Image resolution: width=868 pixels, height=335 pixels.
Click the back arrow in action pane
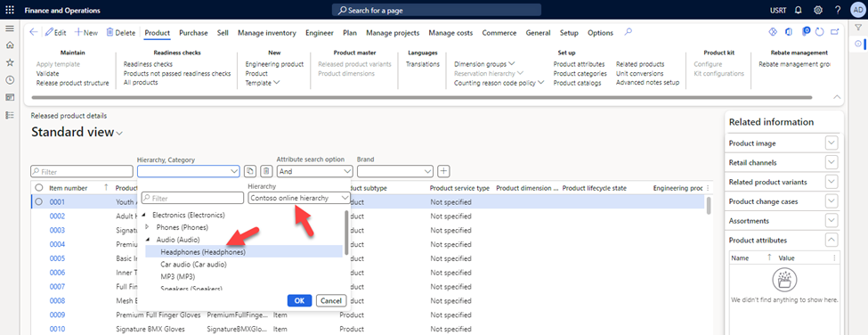34,33
